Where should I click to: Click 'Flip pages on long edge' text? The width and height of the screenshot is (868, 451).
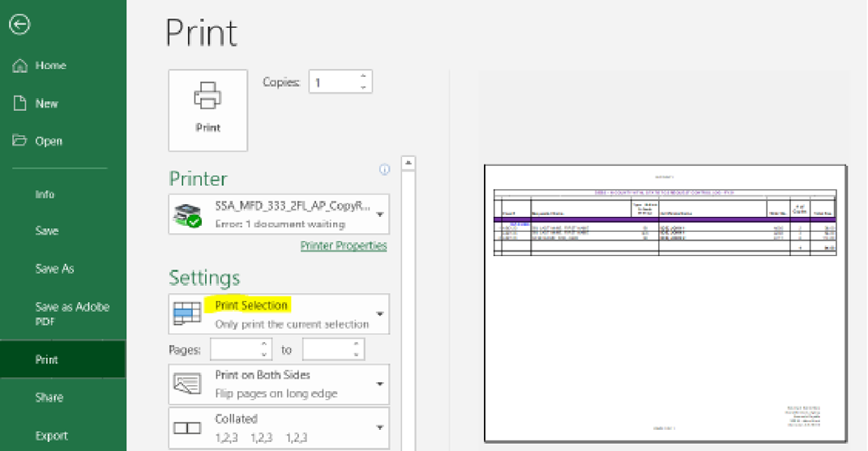coord(276,394)
